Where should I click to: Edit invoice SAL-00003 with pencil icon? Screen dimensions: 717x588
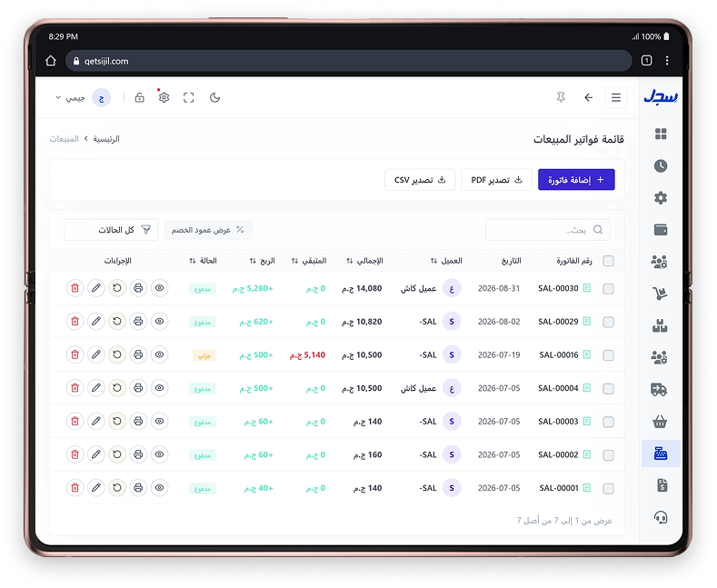(x=96, y=421)
